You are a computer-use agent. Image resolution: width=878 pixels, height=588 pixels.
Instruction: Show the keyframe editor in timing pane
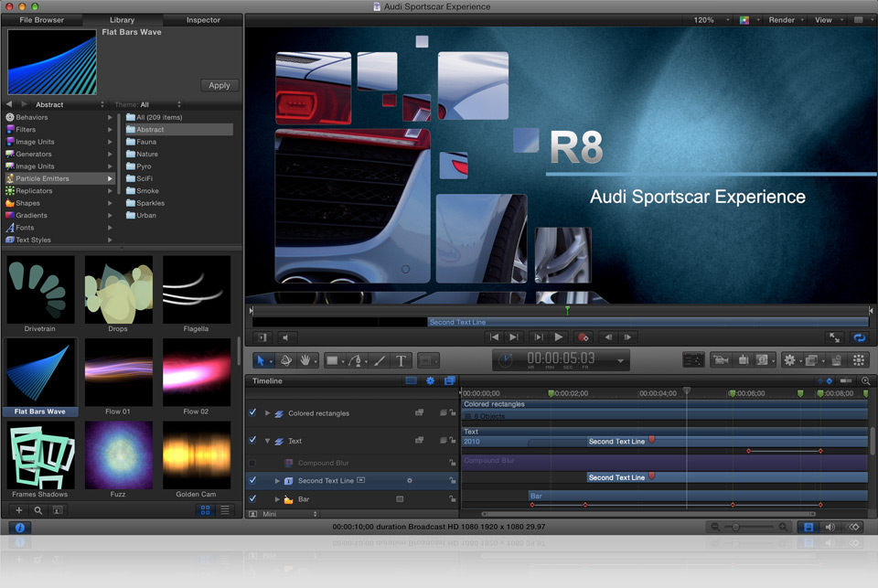pyautogui.click(x=853, y=527)
